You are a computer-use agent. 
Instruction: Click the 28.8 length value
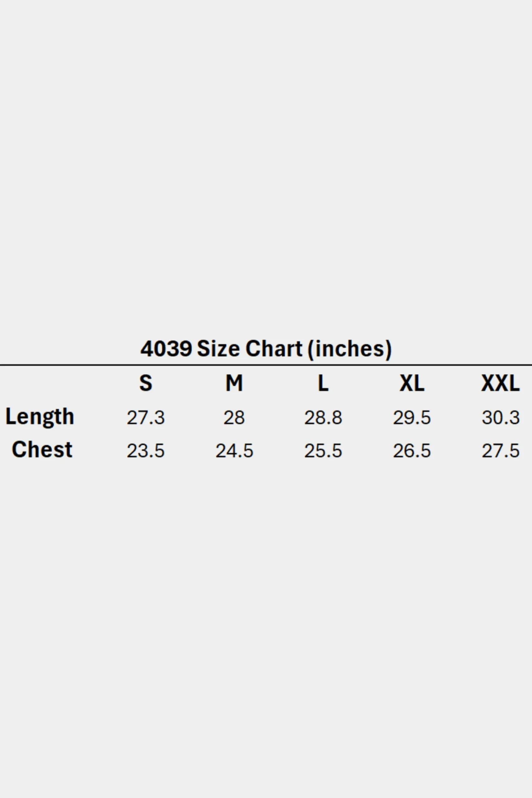coord(323,418)
